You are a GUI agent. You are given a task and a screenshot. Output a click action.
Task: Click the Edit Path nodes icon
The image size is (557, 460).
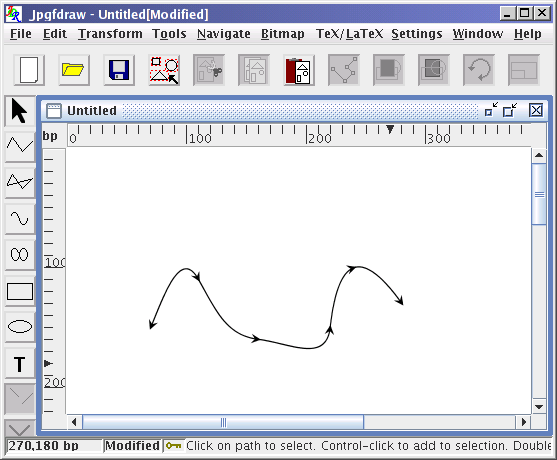pos(344,70)
